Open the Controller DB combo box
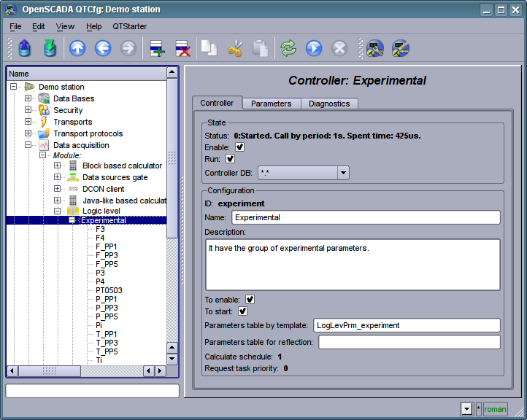This screenshot has height=420, width=527. (304, 173)
